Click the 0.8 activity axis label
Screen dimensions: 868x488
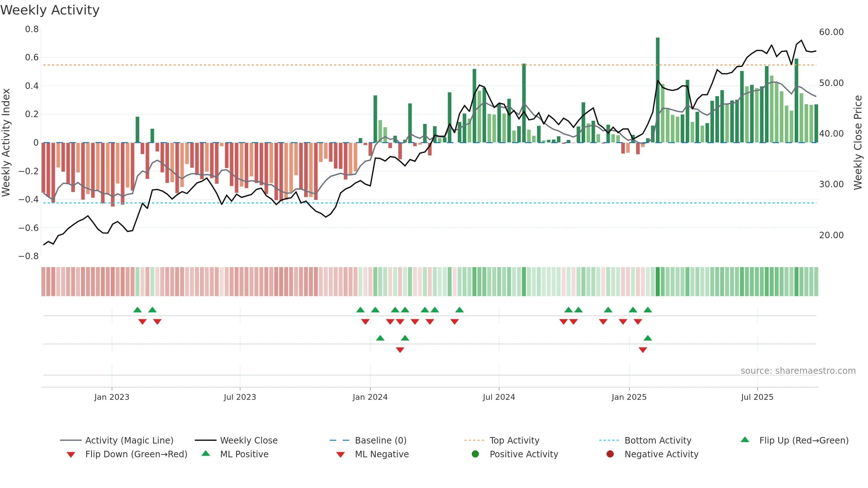32,29
